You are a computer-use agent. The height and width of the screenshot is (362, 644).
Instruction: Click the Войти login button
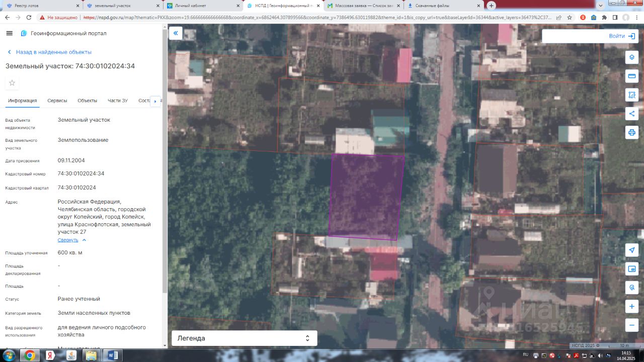(x=623, y=36)
